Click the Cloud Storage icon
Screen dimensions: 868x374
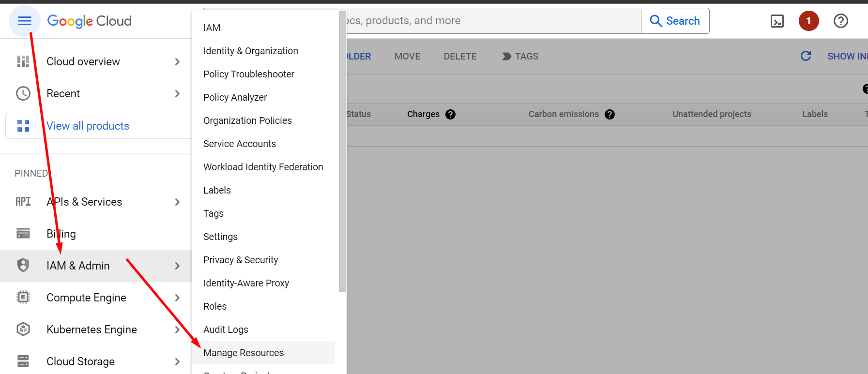[23, 361]
